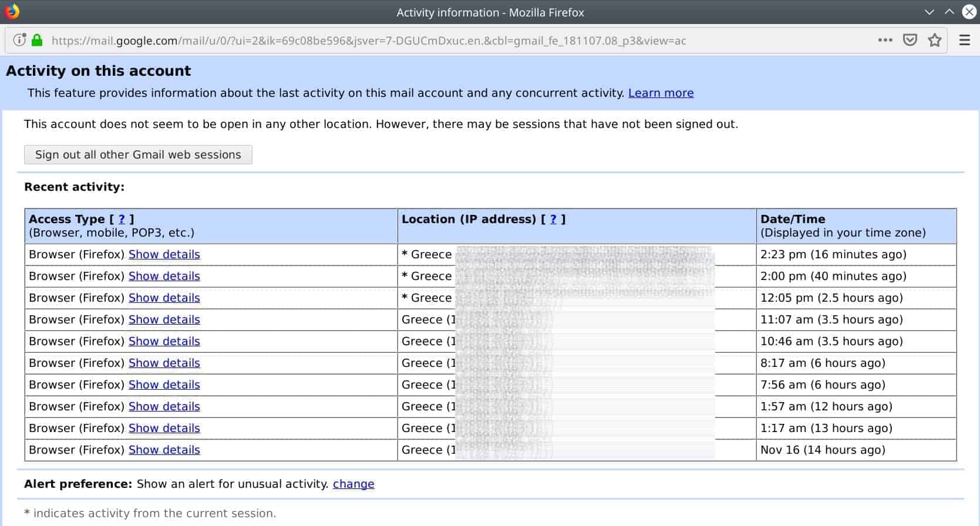
Task: Open Access Type help question mark
Action: click(122, 219)
